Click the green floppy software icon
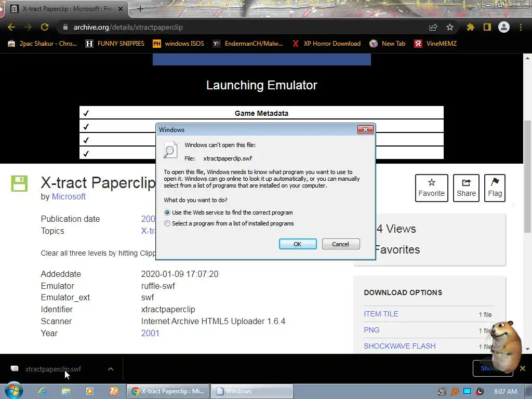 point(19,183)
